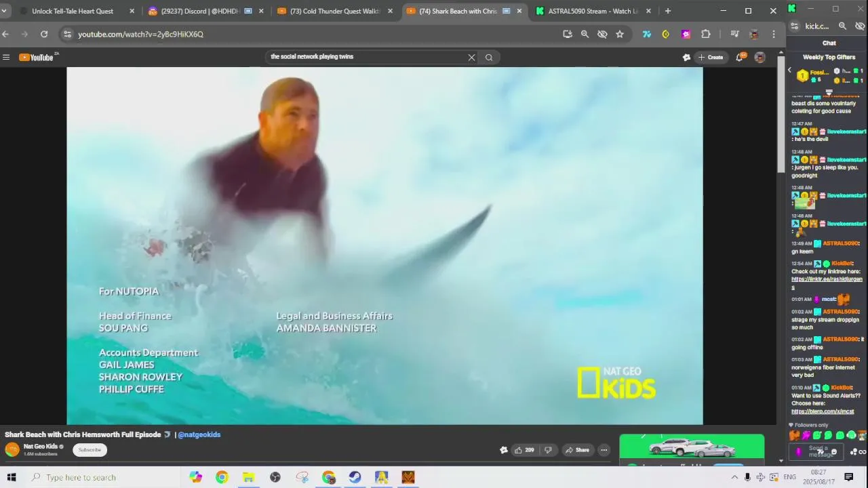The width and height of the screenshot is (868, 488).
Task: Open the third-party cookies eye icon in the YouTube address bar
Action: 602,34
